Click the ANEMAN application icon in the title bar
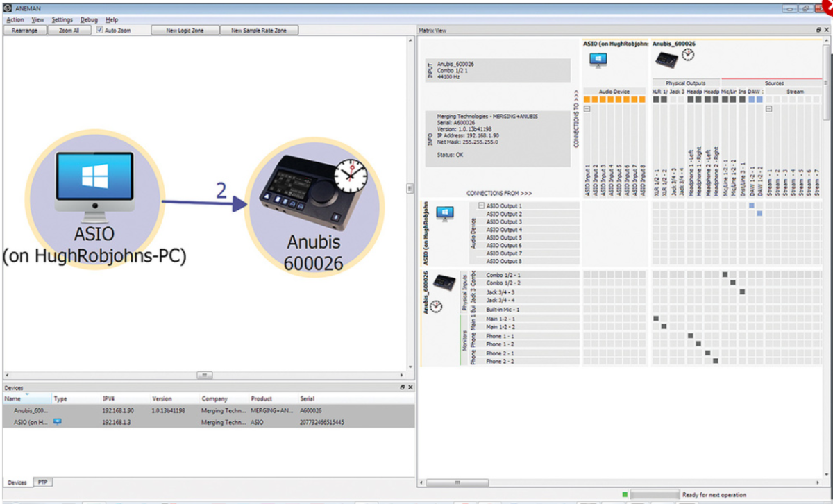 click(x=6, y=8)
